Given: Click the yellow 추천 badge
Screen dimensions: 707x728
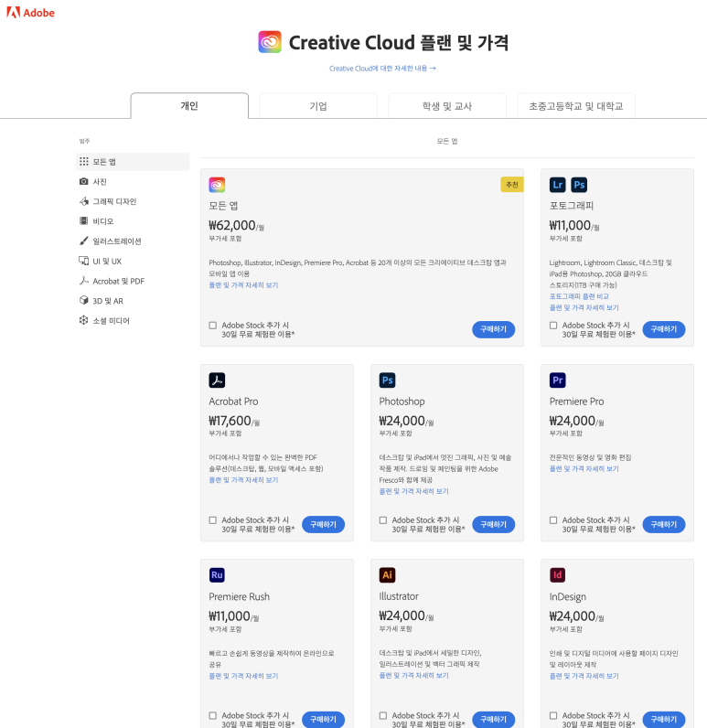Looking at the screenshot, I should coord(512,185).
